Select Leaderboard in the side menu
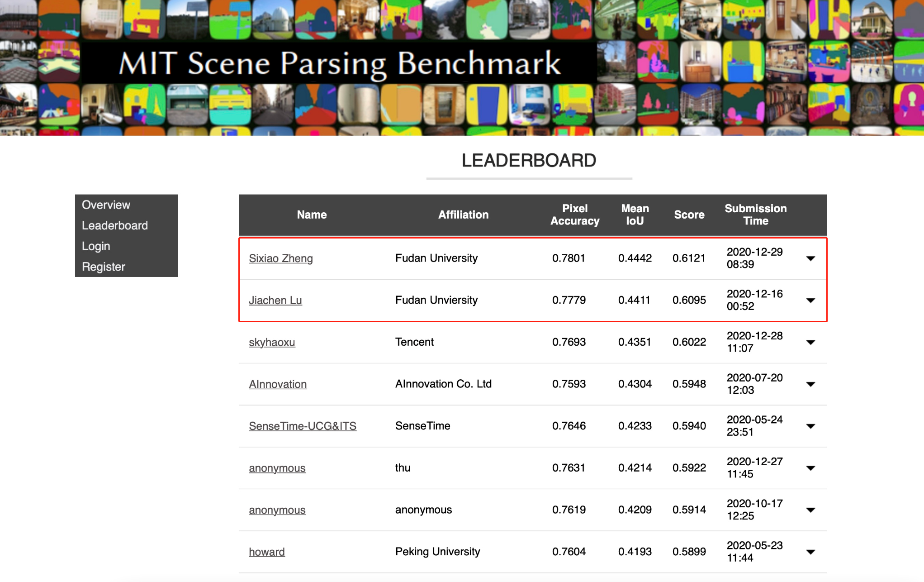924x582 pixels. coord(115,225)
